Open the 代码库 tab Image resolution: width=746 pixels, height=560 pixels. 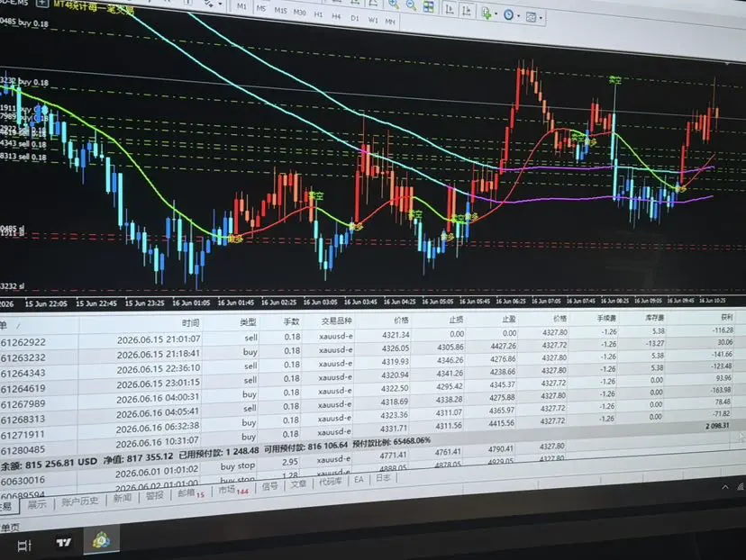(330, 482)
